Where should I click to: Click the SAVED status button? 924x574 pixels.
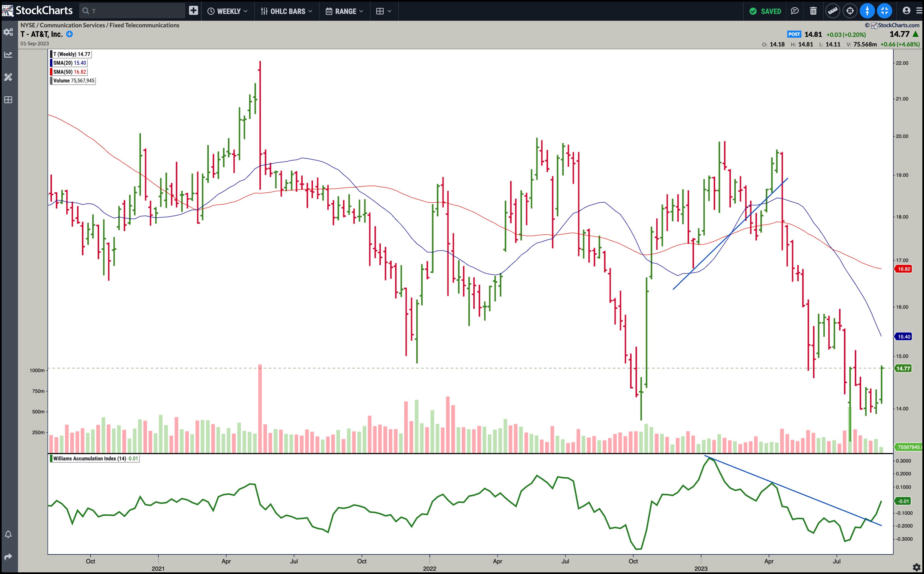[x=765, y=11]
